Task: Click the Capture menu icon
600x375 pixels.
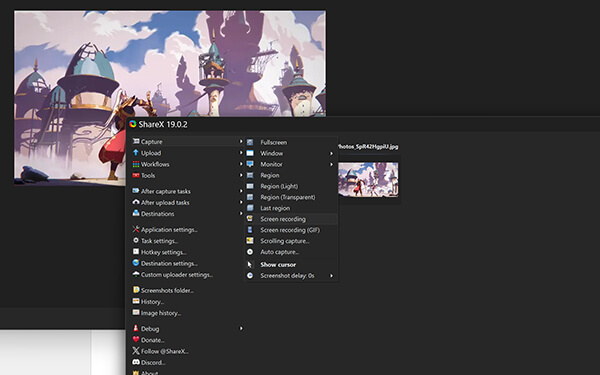Action: click(x=136, y=141)
